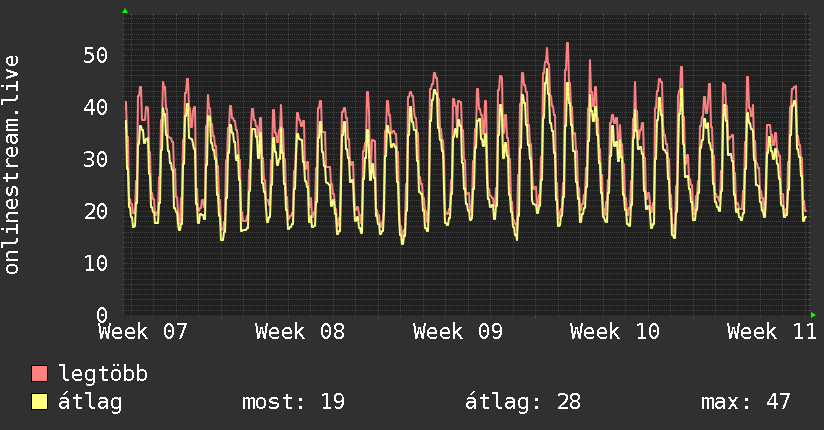The width and height of the screenshot is (824, 430).
Task: Click the 30 y-axis tick label
Action: click(x=96, y=159)
